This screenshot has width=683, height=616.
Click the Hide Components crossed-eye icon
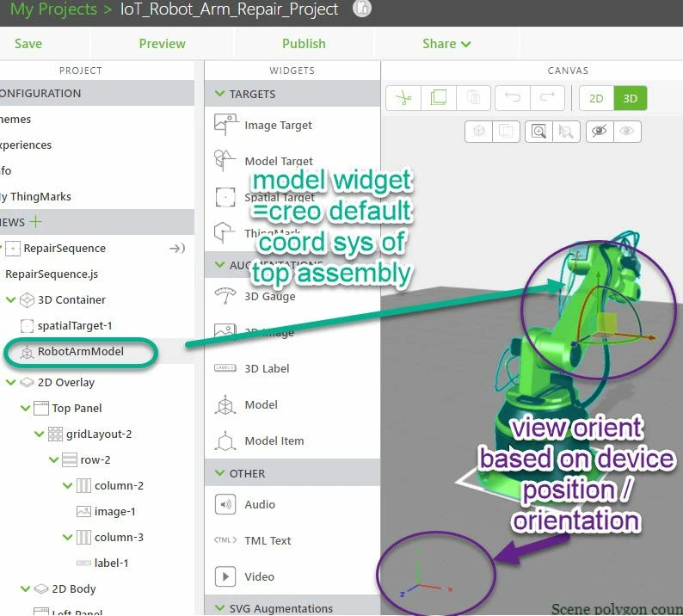coord(600,131)
